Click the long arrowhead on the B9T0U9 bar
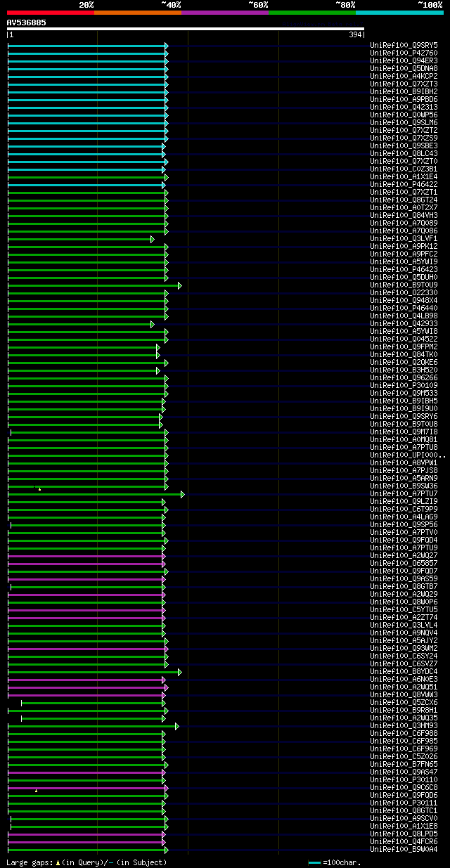The width and height of the screenshot is (450, 868). point(180,285)
